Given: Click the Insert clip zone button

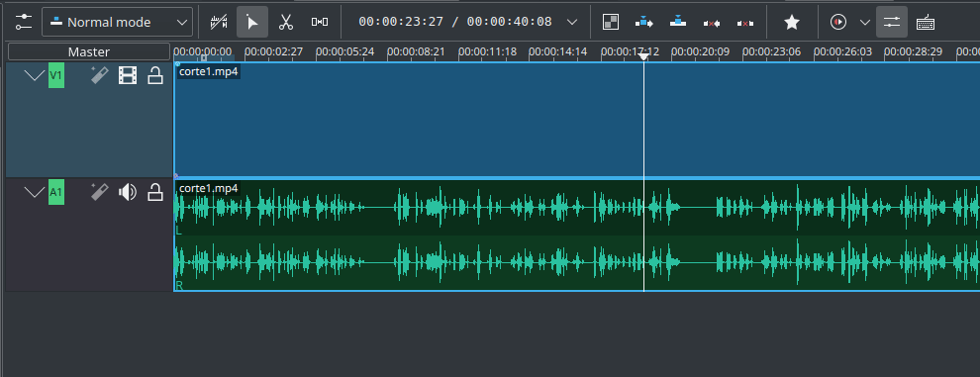Looking at the screenshot, I should click(644, 22).
